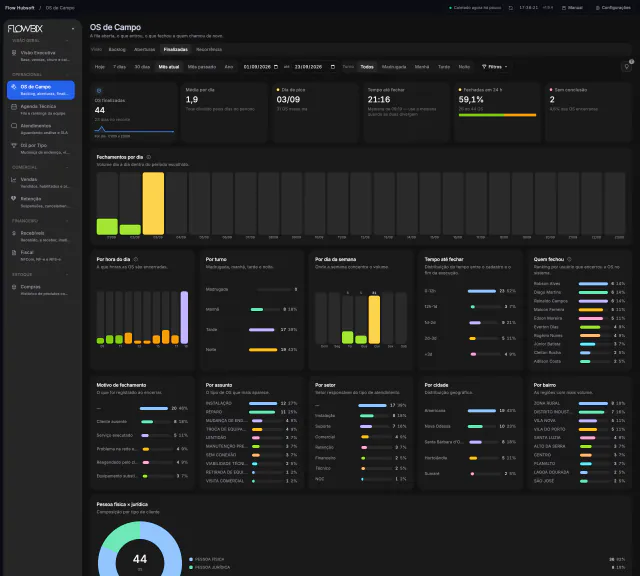Click the end date input field
The width and height of the screenshot is (640, 576).
315,67
